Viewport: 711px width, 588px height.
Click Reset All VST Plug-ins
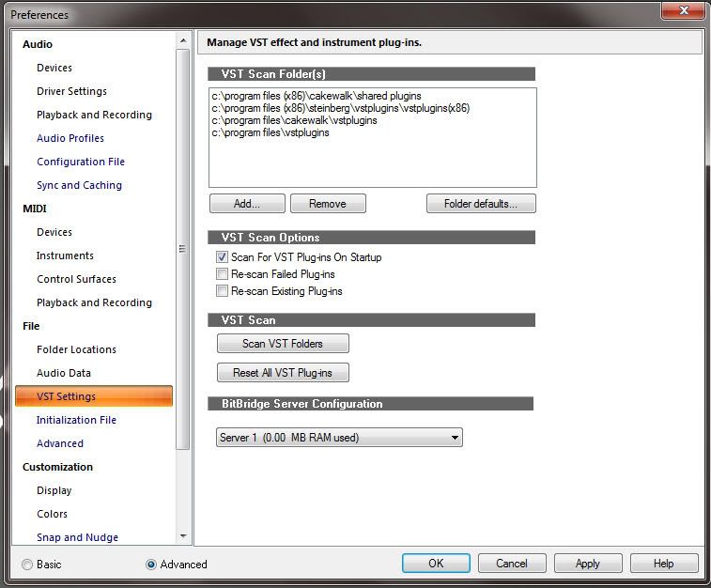tap(283, 373)
